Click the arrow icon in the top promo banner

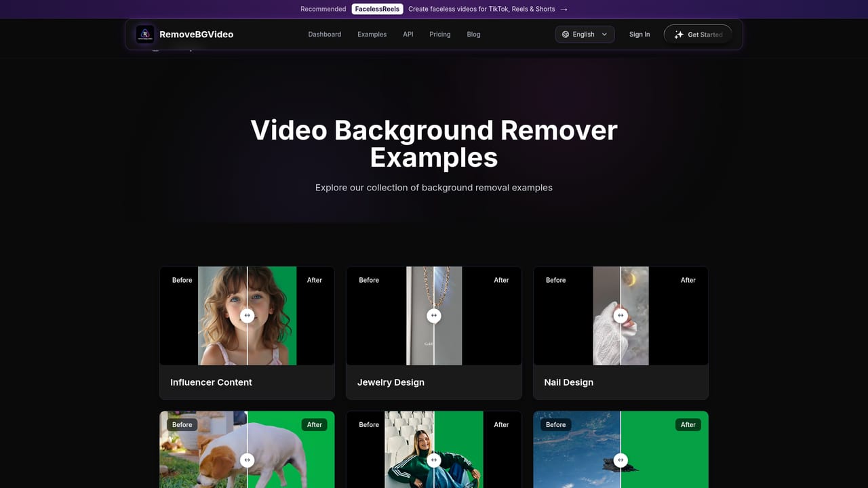pos(564,9)
